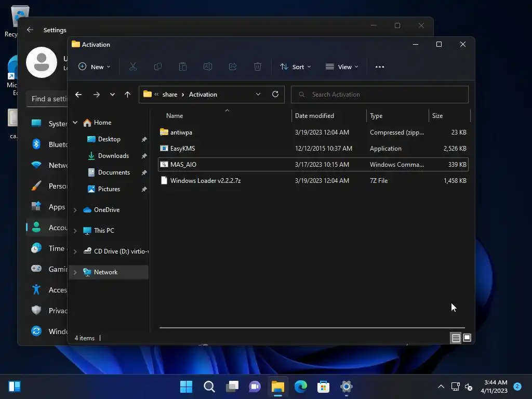Image resolution: width=532 pixels, height=399 pixels.
Task: Click the Copy icon in Explorer toolbar
Action: 158,67
